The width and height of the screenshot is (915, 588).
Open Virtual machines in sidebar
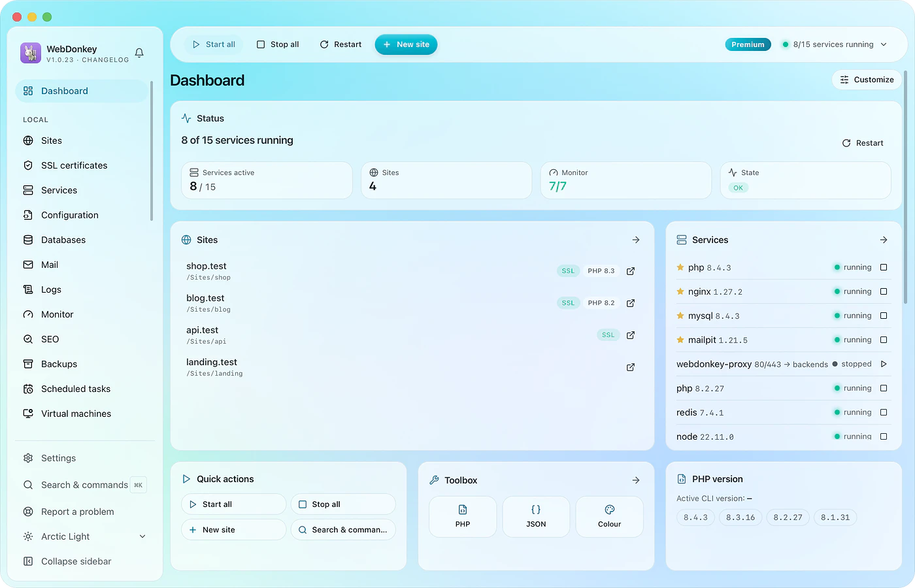click(x=82, y=414)
